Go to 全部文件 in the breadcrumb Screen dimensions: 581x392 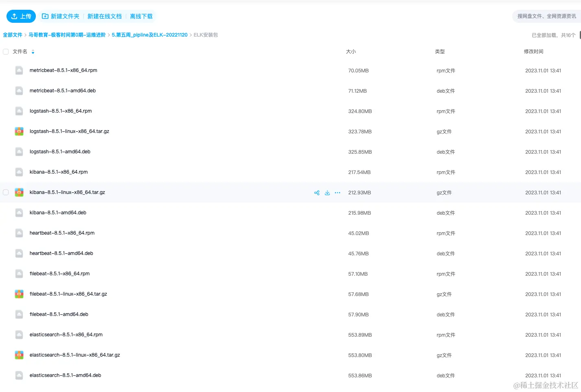(x=13, y=35)
